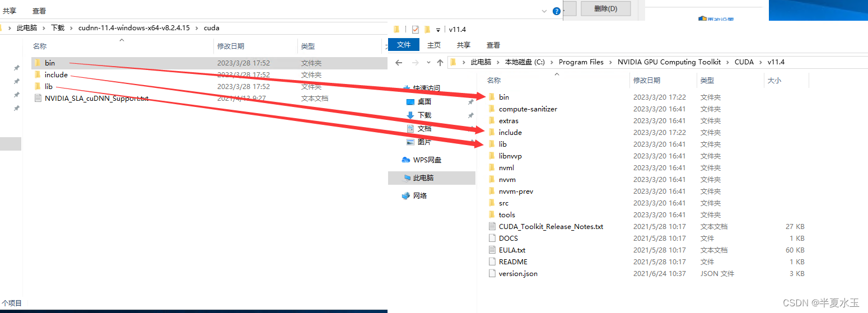Expand chevron after Program Files in address bar
The image size is (868, 313).
(611, 62)
